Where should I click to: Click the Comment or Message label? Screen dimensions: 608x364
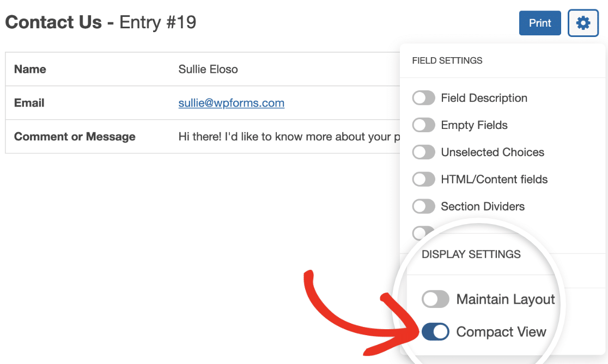tap(75, 137)
